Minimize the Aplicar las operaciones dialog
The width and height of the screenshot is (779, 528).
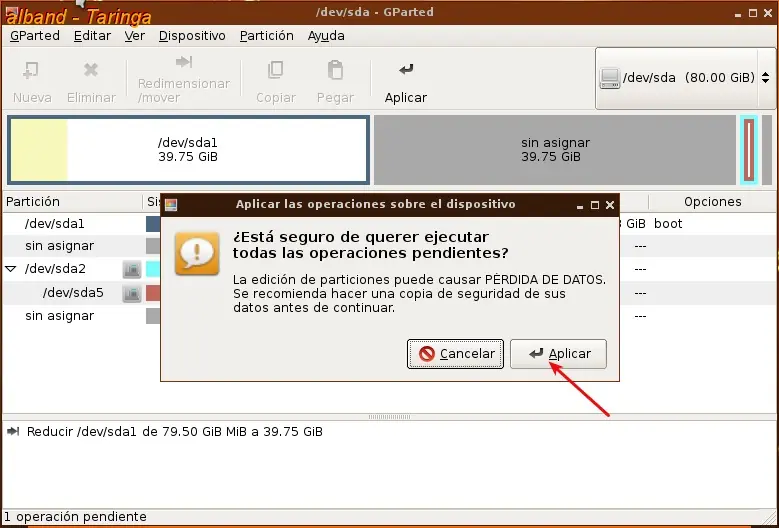pyautogui.click(x=580, y=207)
